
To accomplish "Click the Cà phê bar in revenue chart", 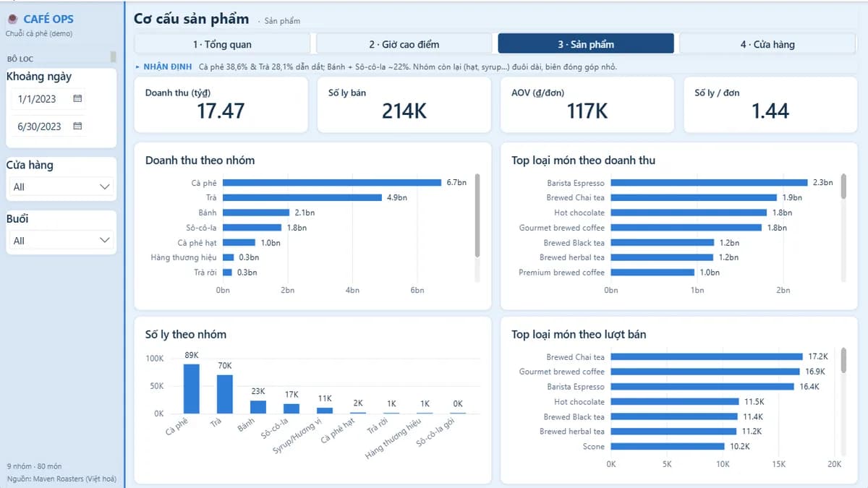I will click(x=332, y=183).
